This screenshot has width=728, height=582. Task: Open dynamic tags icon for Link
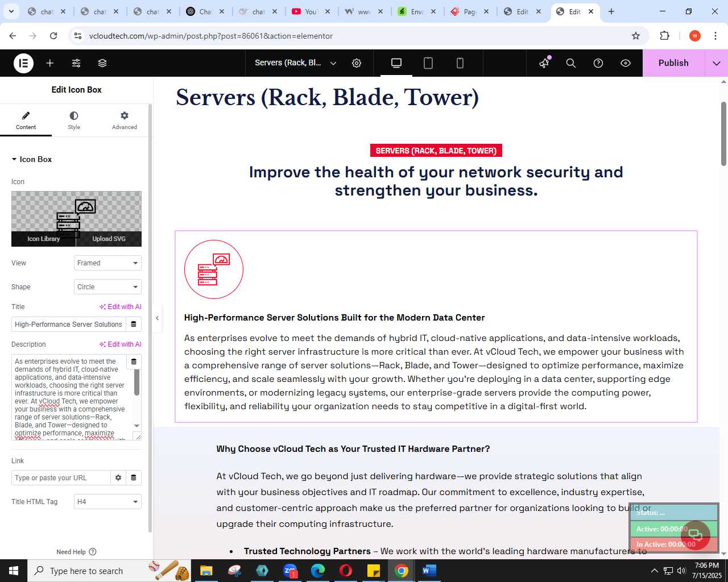[x=134, y=478]
